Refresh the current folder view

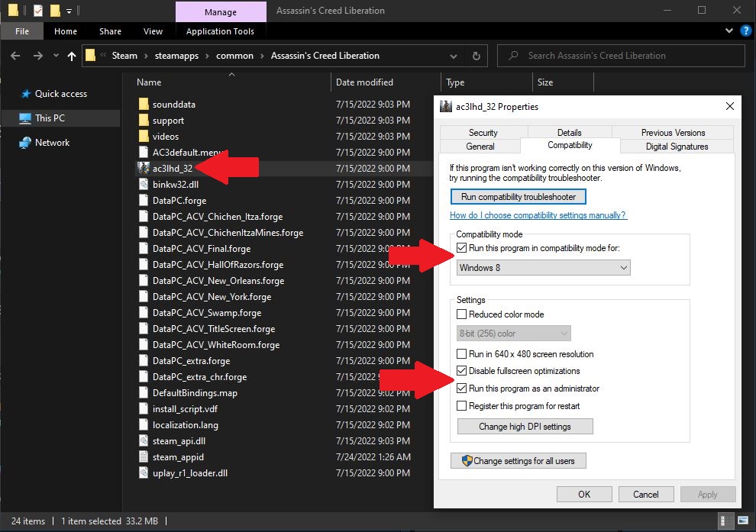477,56
